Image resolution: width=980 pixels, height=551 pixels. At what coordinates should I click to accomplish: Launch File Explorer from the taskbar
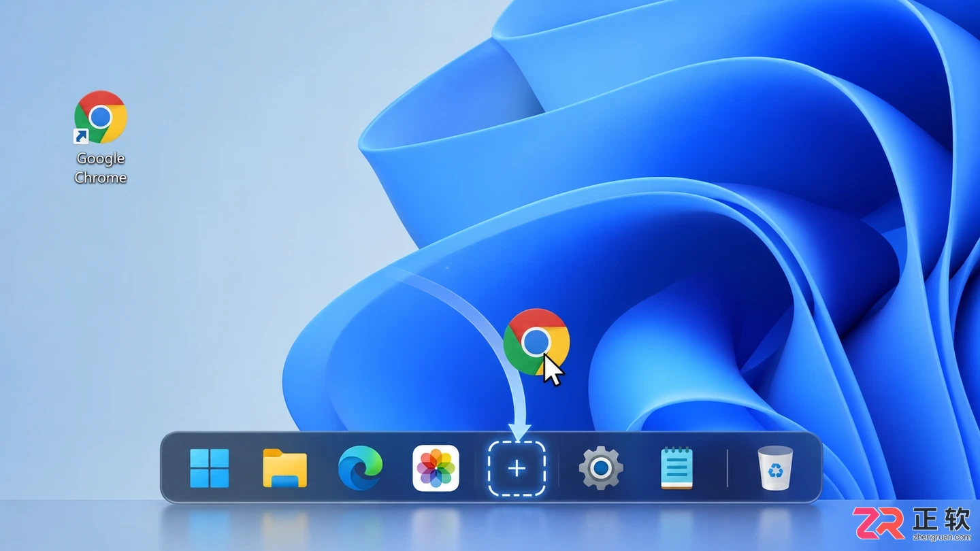[x=284, y=468]
